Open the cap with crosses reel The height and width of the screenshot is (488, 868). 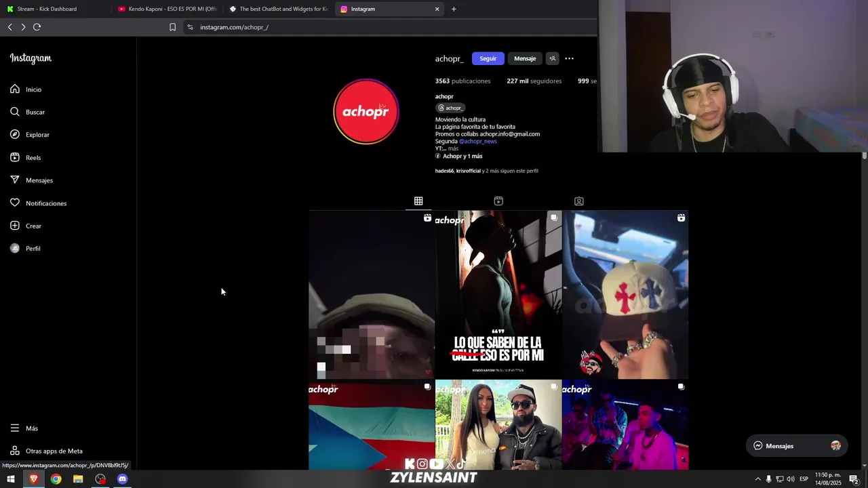(625, 295)
